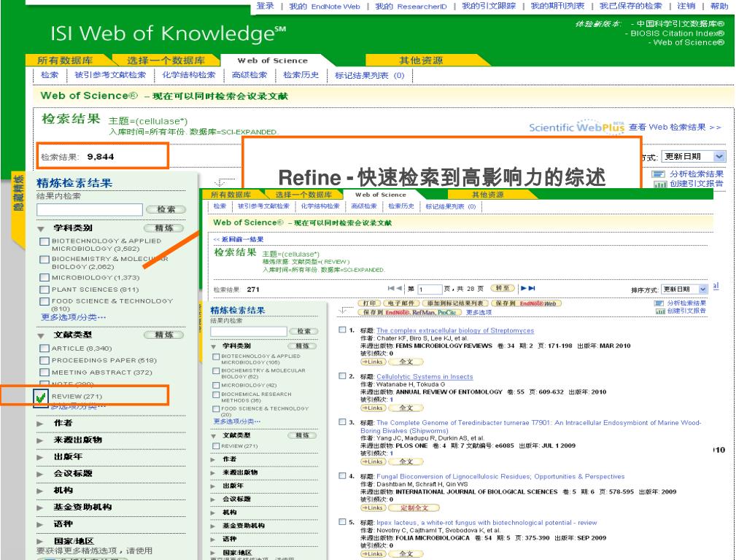Click the ISI Web of Knowledge logo

(169, 34)
